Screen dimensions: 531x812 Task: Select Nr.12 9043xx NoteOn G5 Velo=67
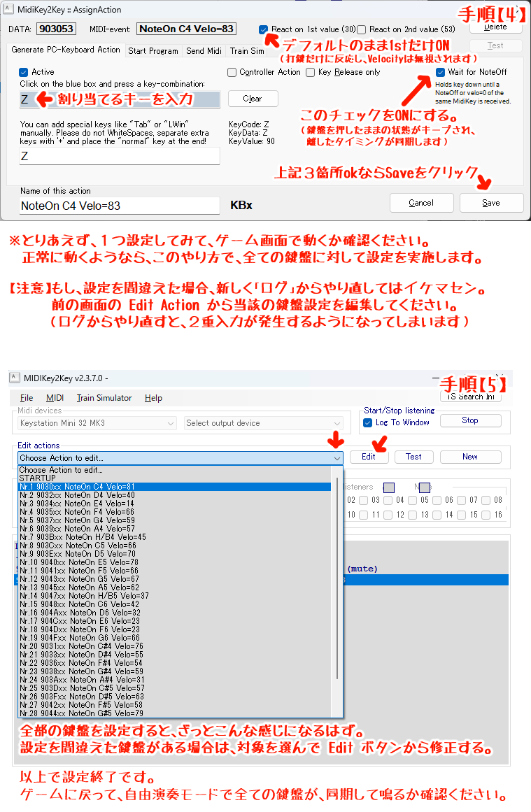[x=175, y=579]
